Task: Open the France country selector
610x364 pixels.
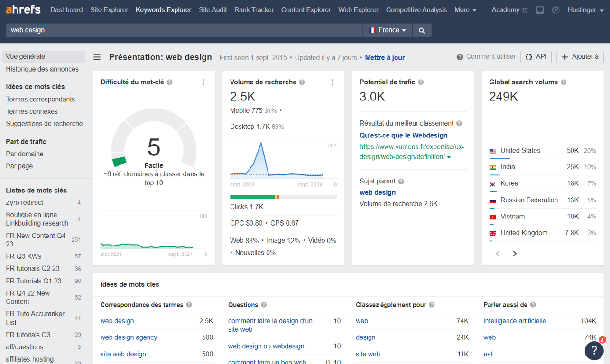Action: click(x=387, y=30)
